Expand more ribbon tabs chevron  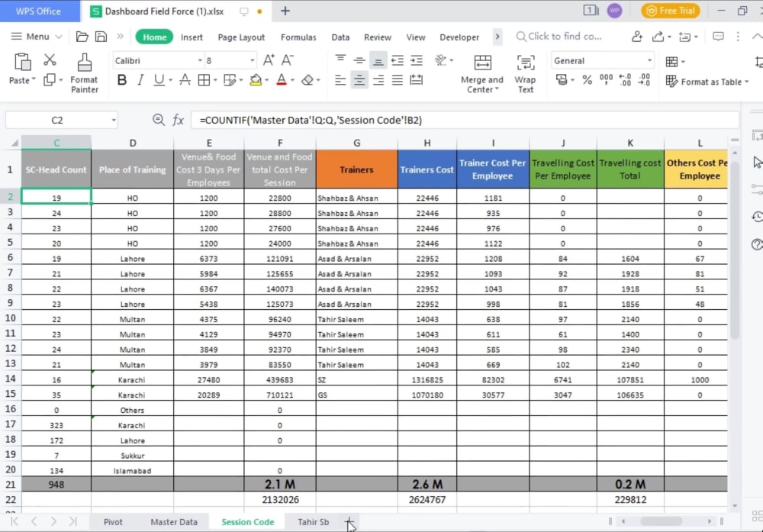click(x=497, y=37)
